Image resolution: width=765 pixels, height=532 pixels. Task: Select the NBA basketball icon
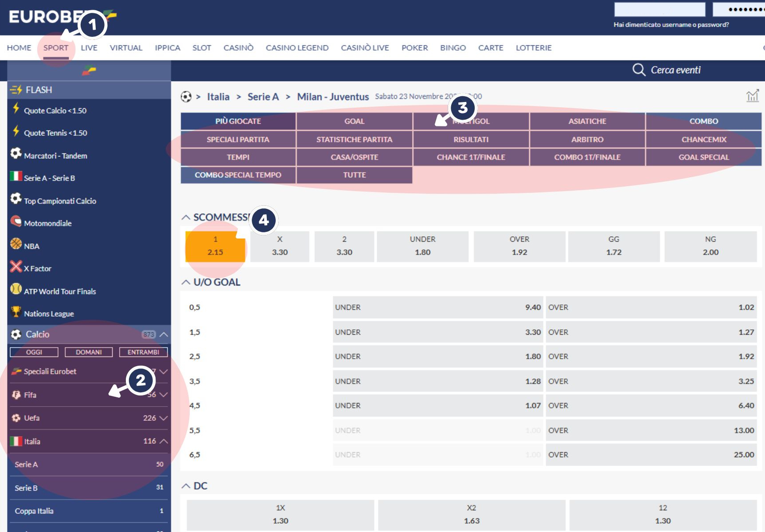16,246
